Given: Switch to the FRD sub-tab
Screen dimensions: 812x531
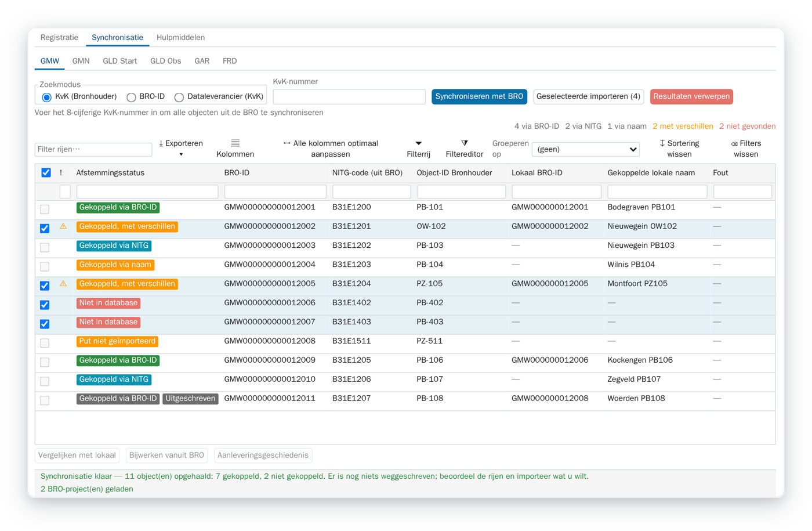Looking at the screenshot, I should click(230, 61).
